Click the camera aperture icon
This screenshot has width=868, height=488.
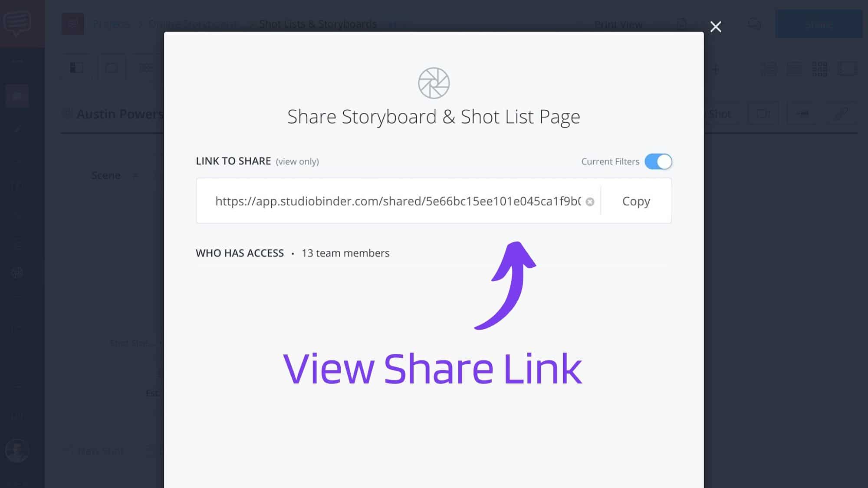(434, 82)
